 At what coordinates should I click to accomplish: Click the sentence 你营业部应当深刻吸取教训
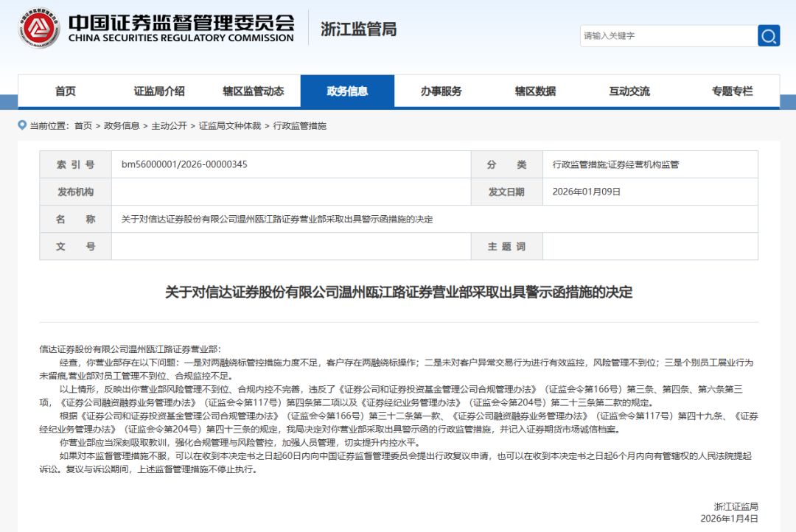pyautogui.click(x=240, y=443)
